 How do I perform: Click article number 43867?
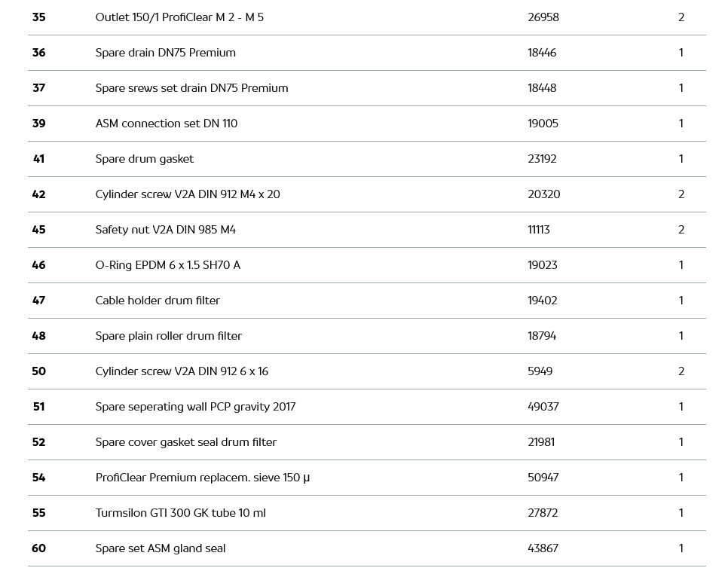point(543,548)
